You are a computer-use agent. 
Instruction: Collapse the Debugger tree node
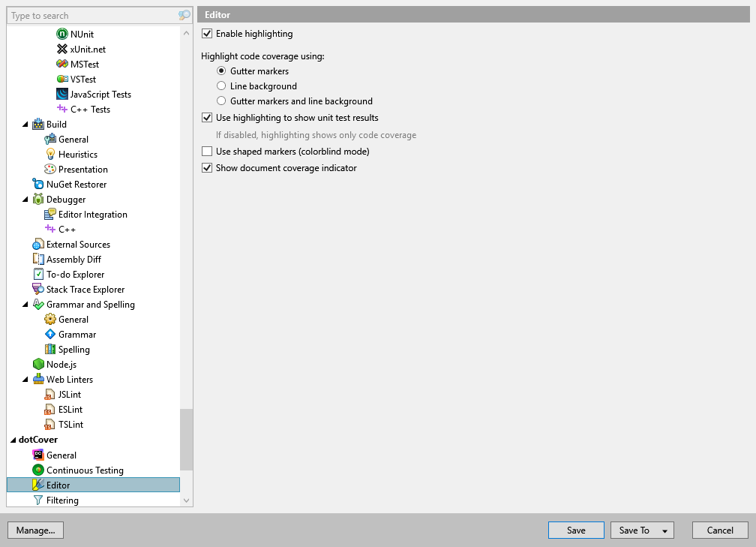click(24, 199)
